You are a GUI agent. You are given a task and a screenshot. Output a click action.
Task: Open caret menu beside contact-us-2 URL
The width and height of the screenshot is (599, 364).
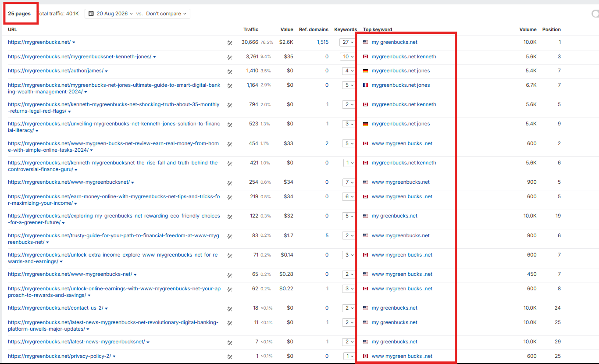pos(107,308)
